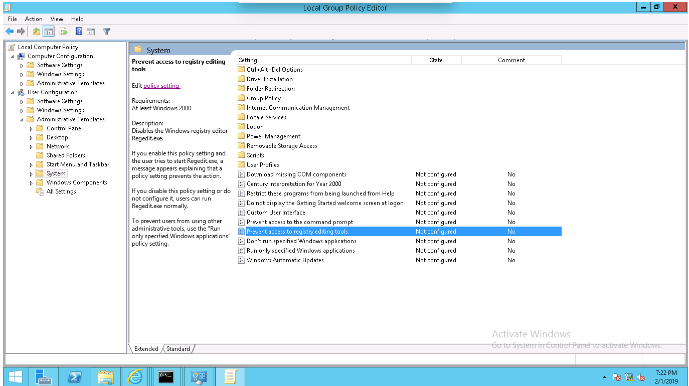This screenshot has height=386, width=689.
Task: Expand Software Settings under Computer Configuration
Action: click(21, 65)
